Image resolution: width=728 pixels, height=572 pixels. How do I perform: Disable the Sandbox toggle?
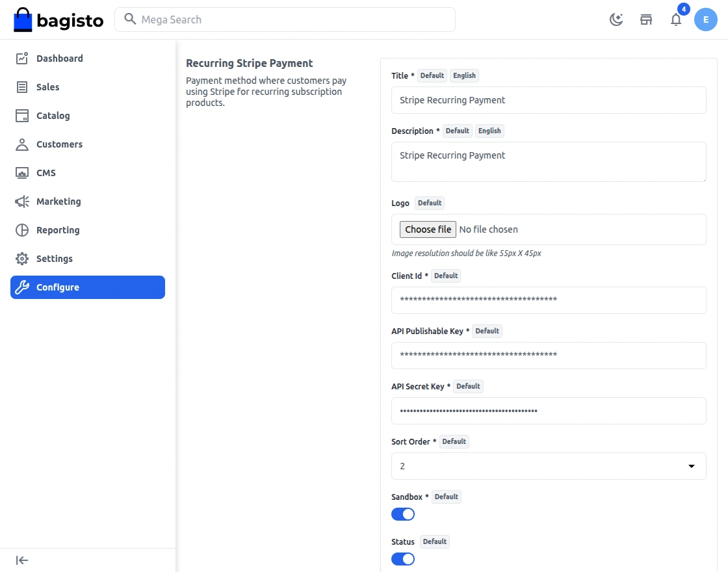click(x=403, y=514)
